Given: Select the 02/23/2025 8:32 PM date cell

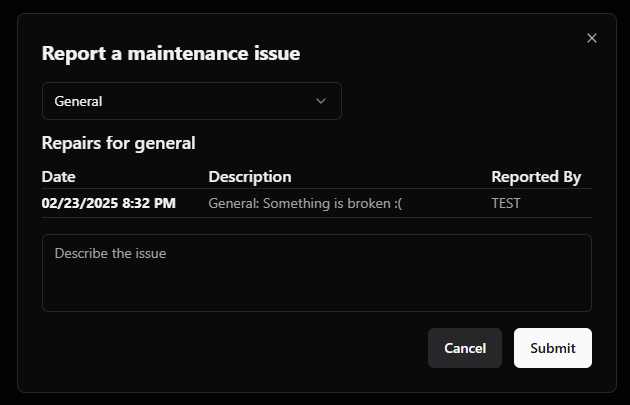Looking at the screenshot, I should click(x=108, y=203).
